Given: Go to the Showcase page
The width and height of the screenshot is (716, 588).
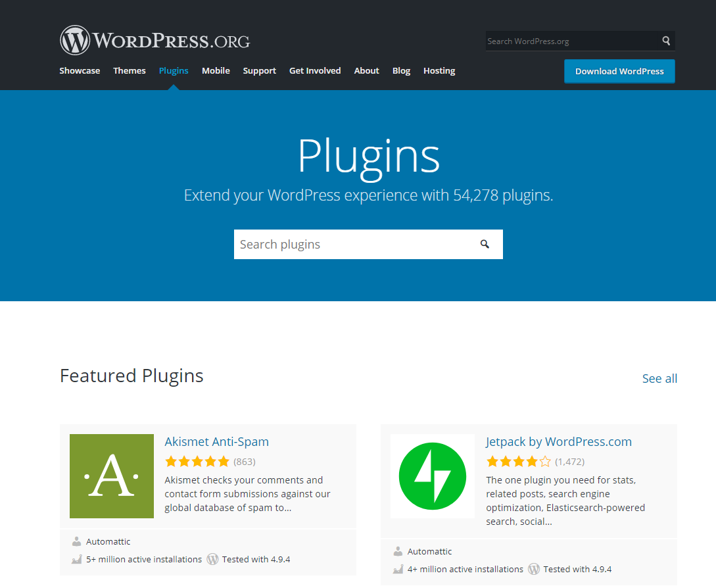Looking at the screenshot, I should pos(80,70).
